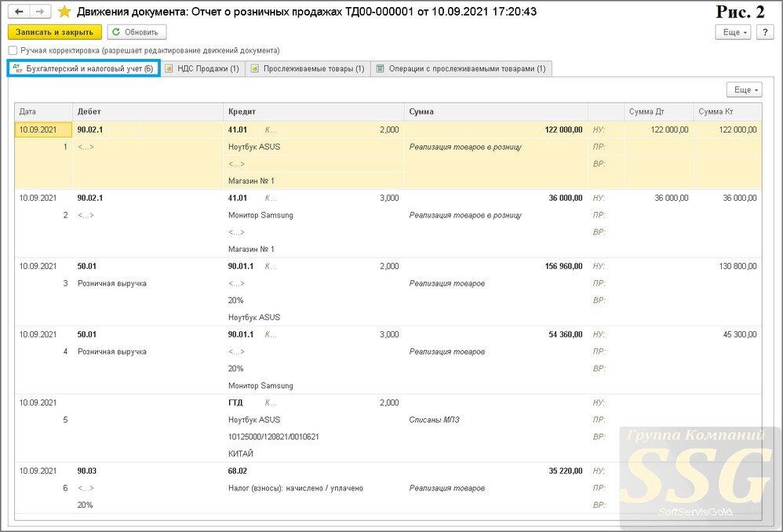Click Налог (взносы): начислено / уплачено
This screenshot has width=783, height=532.
[296, 488]
